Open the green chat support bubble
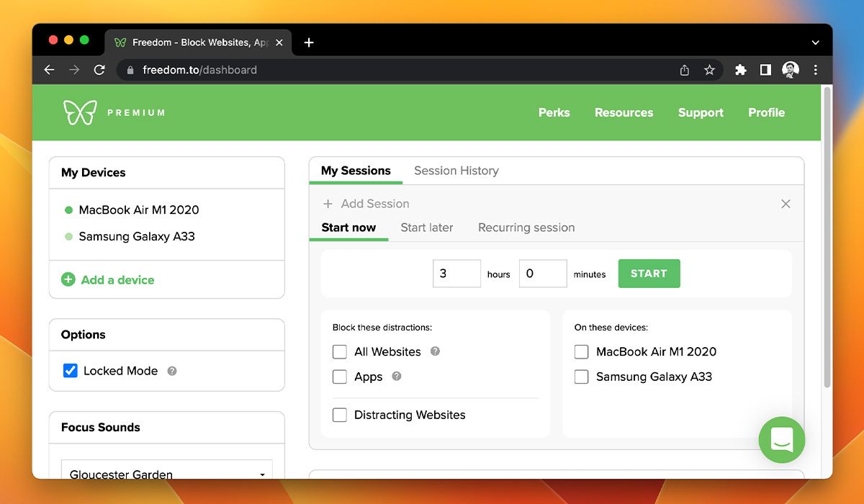864x504 pixels. point(782,439)
